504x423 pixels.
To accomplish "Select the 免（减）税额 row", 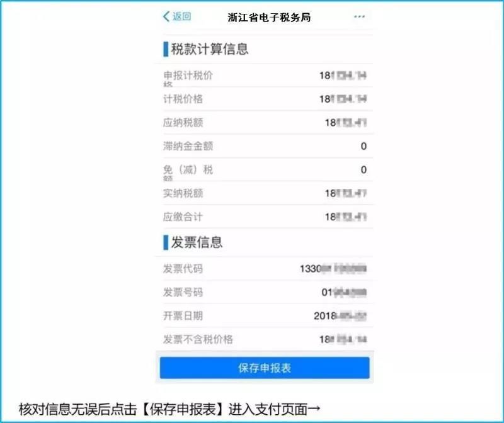I will coord(265,170).
